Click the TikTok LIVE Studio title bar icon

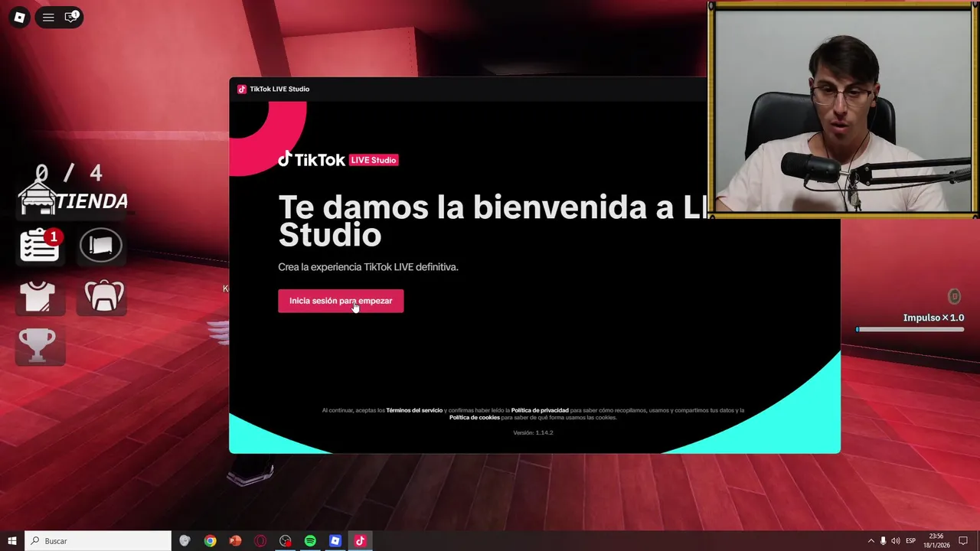click(x=242, y=89)
